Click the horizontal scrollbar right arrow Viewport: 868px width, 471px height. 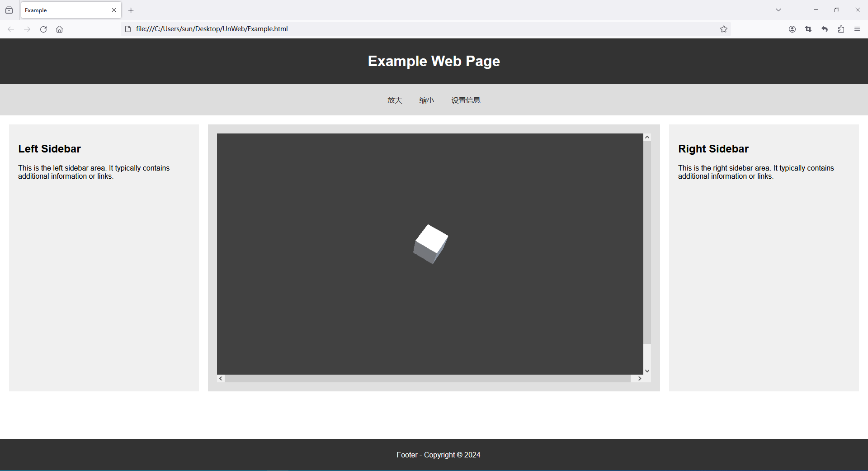click(639, 378)
